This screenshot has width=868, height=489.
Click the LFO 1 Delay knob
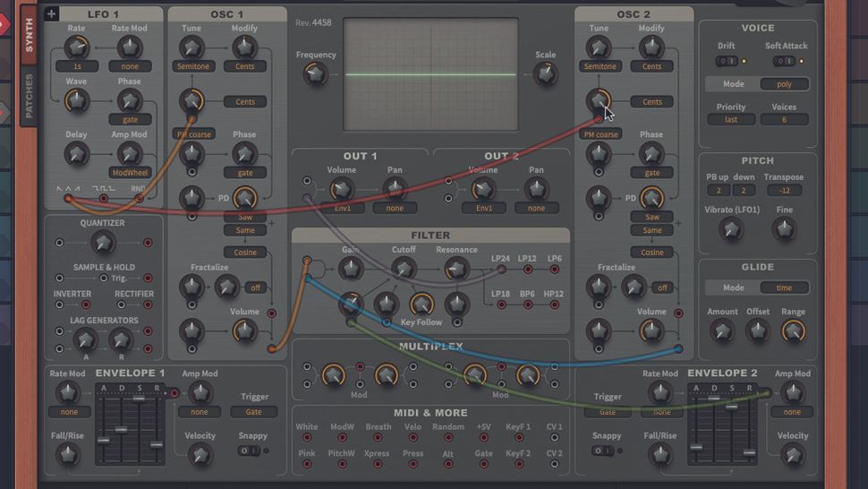[x=76, y=154]
